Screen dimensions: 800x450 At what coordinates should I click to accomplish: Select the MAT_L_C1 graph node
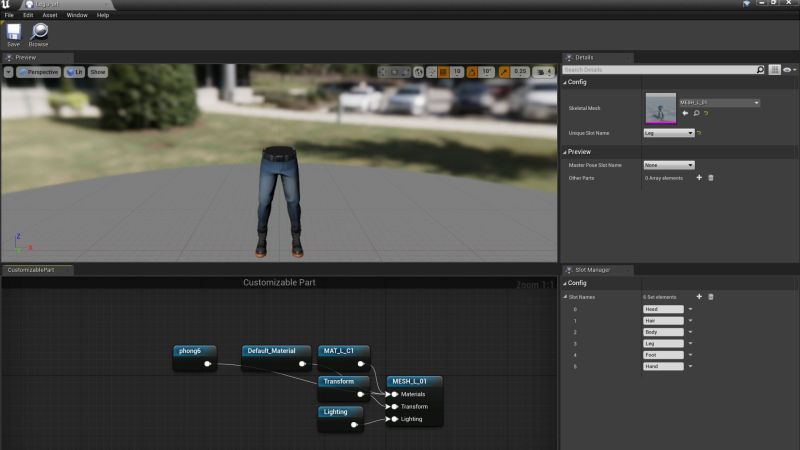(x=343, y=358)
